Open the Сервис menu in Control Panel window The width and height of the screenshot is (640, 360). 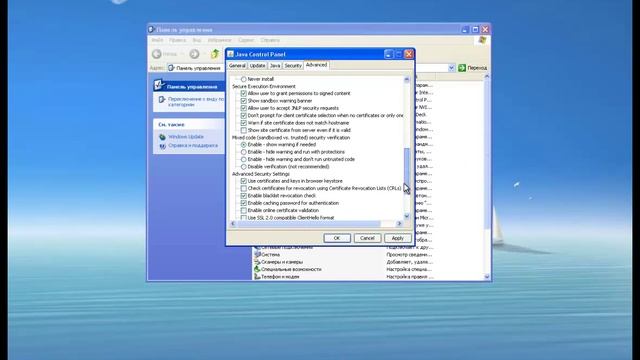246,40
